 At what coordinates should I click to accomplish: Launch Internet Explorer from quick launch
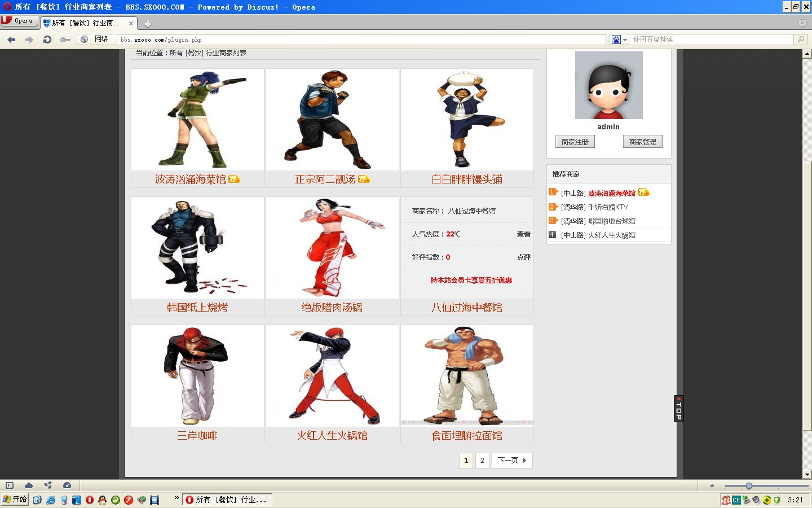[51, 500]
